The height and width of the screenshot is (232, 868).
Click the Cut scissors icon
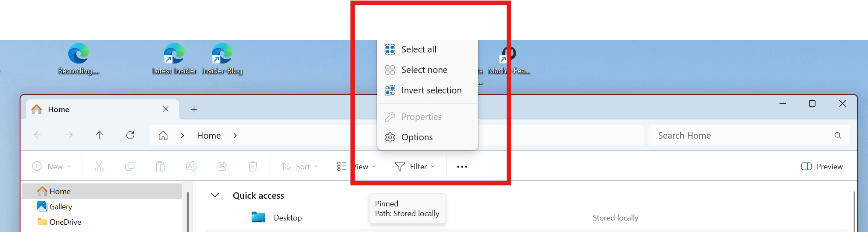99,166
